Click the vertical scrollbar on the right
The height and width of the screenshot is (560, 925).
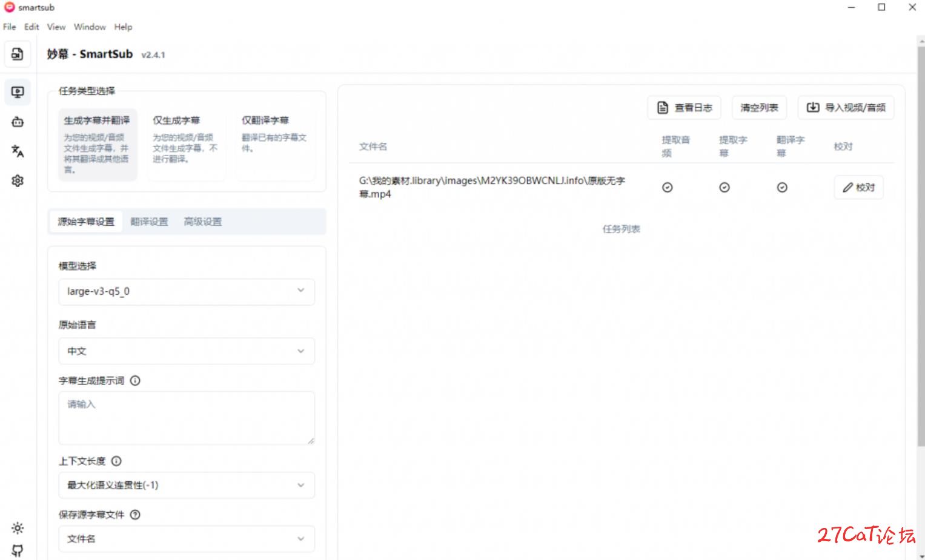(921, 246)
